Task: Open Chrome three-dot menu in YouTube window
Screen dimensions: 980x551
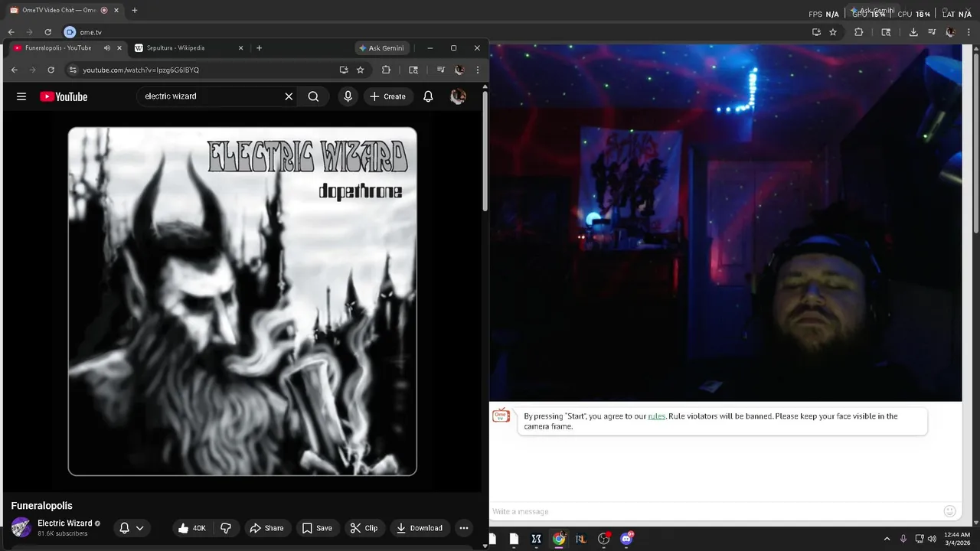Action: (x=478, y=70)
